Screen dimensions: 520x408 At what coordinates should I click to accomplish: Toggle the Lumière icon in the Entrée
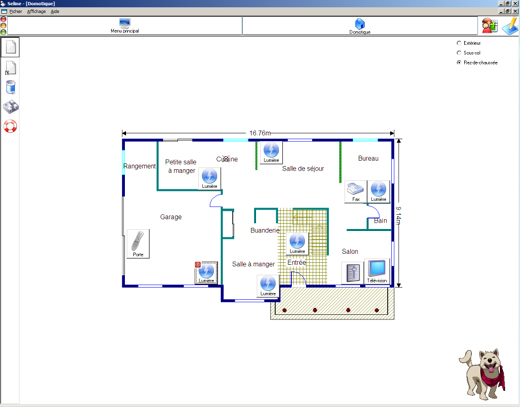pos(297,243)
